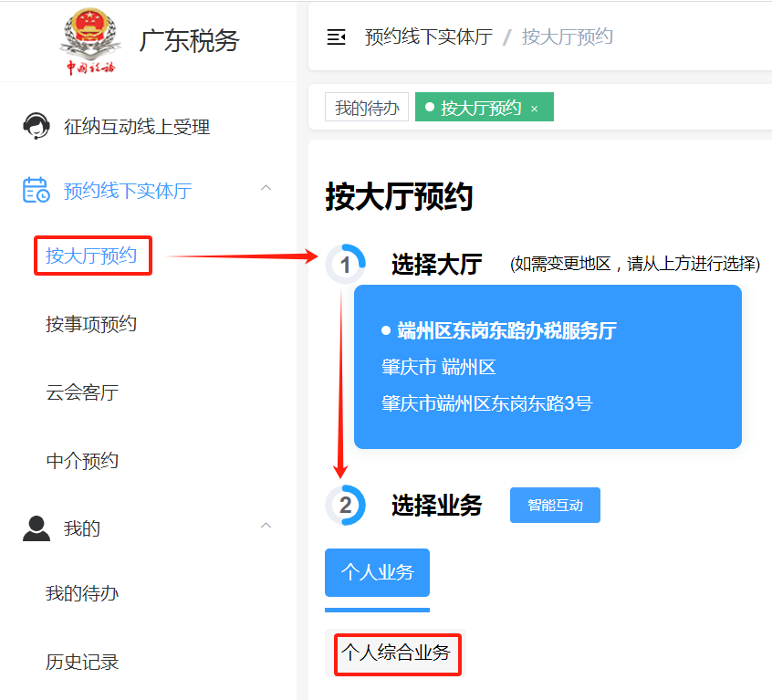The height and width of the screenshot is (700, 772).
Task: Click the headset icon beside 征纳互动线上受理
Action: pyautogui.click(x=36, y=126)
